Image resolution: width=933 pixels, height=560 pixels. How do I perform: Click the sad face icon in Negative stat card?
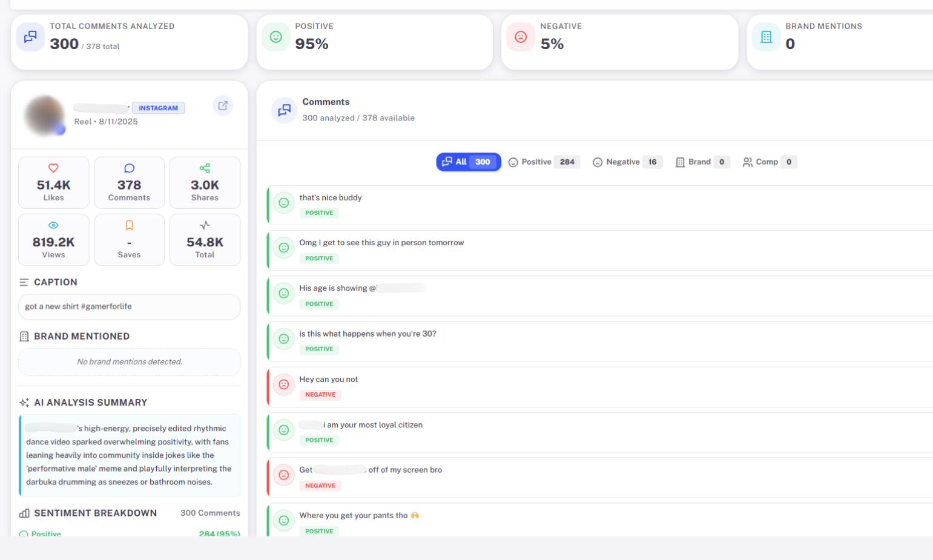click(521, 37)
